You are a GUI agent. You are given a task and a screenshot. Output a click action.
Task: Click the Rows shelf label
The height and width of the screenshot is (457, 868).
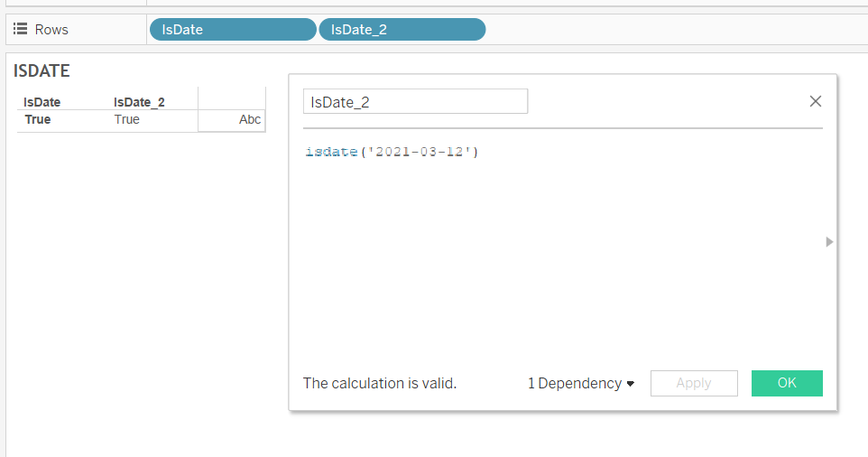(51, 30)
